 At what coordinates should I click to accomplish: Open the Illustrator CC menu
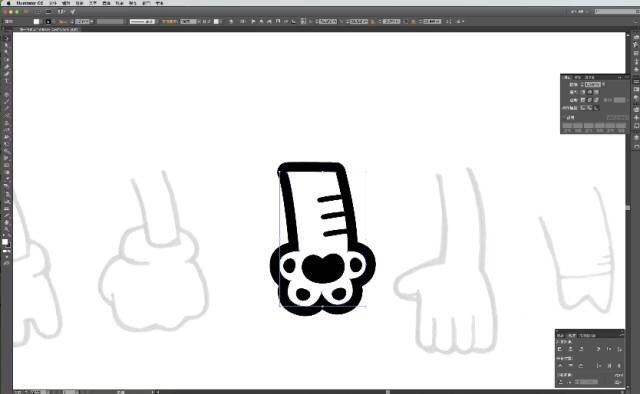(x=29, y=3)
